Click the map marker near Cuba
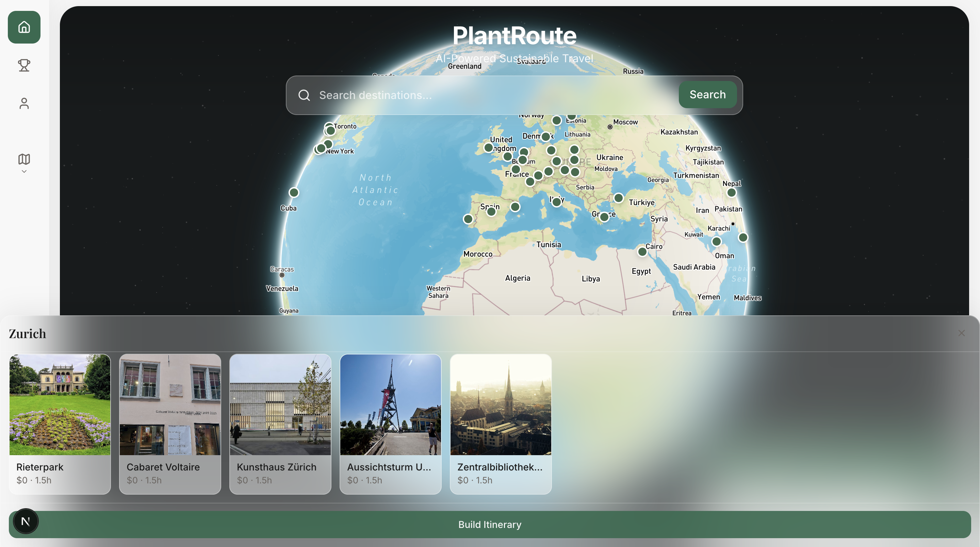Image resolution: width=980 pixels, height=547 pixels. point(294,193)
